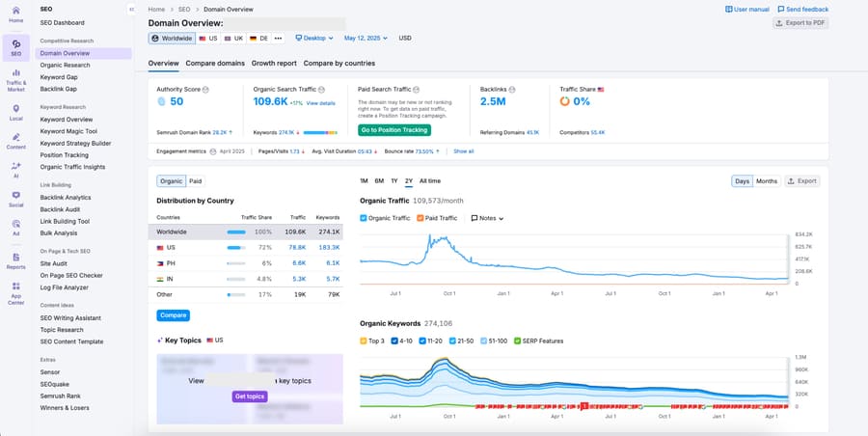Toggle 11-20 keywords checkbox
This screenshot has height=436, width=868.
tap(422, 341)
